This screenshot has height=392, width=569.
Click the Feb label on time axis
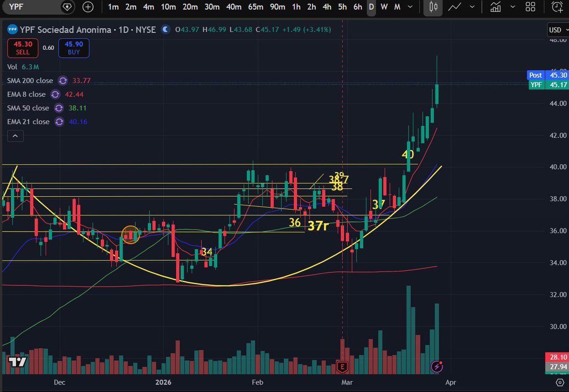tap(257, 382)
